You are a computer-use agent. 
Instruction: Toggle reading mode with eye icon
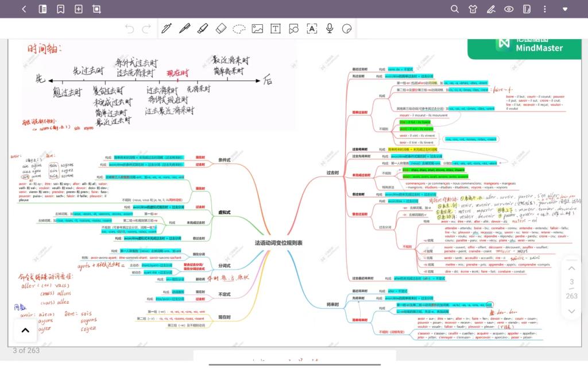(x=509, y=9)
